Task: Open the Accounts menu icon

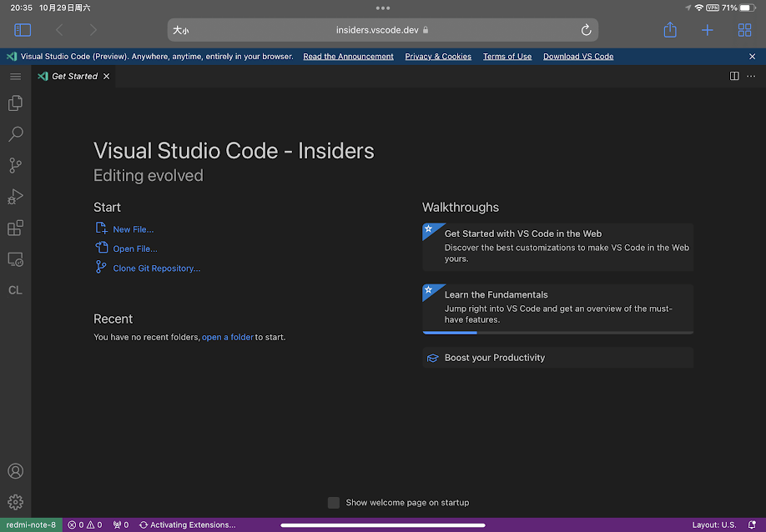Action: coord(15,471)
